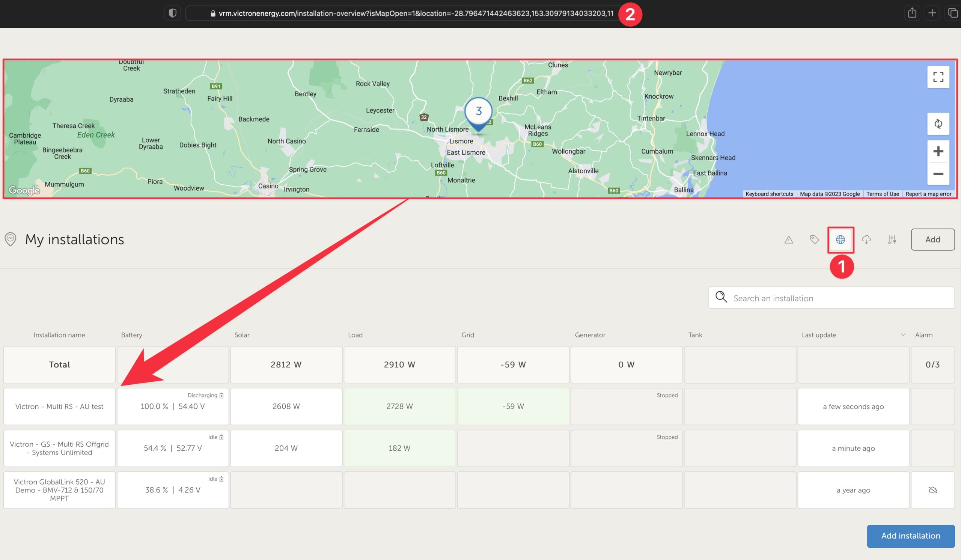Click the browser security shield icon
961x560 pixels.
pyautogui.click(x=173, y=14)
